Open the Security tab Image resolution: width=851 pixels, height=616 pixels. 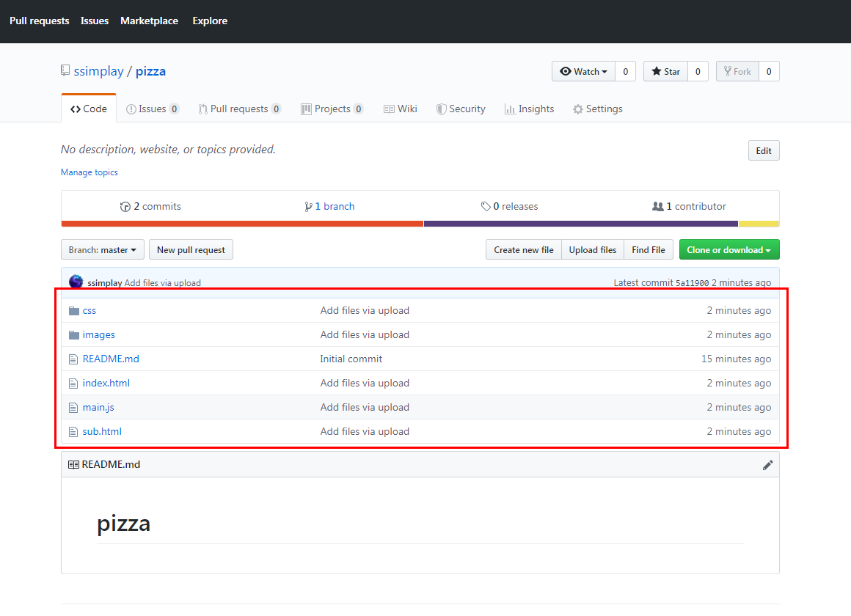pyautogui.click(x=461, y=109)
